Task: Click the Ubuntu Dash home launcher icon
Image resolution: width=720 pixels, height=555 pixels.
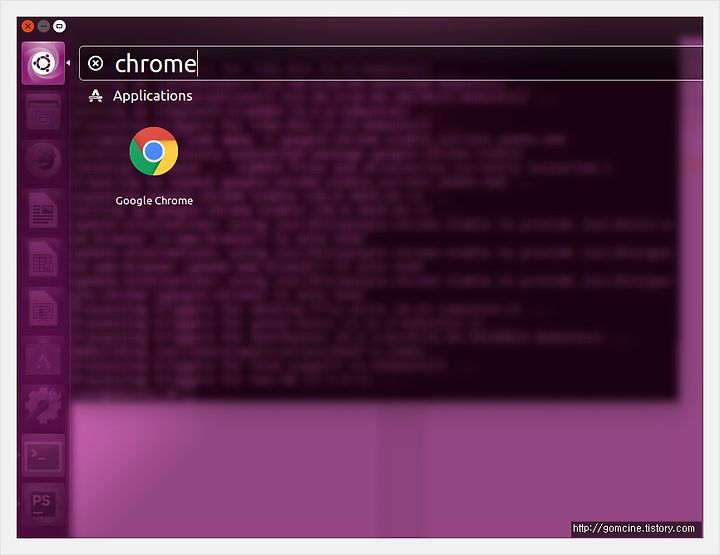Action: click(x=43, y=63)
